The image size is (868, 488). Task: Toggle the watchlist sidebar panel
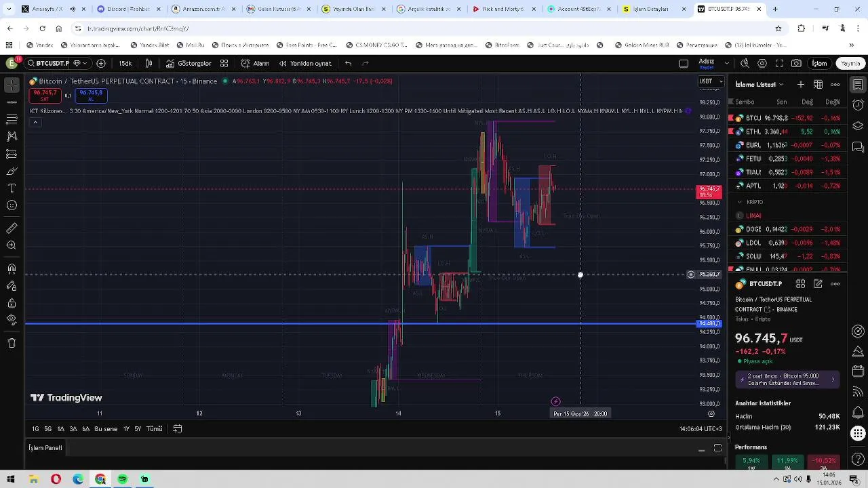858,84
